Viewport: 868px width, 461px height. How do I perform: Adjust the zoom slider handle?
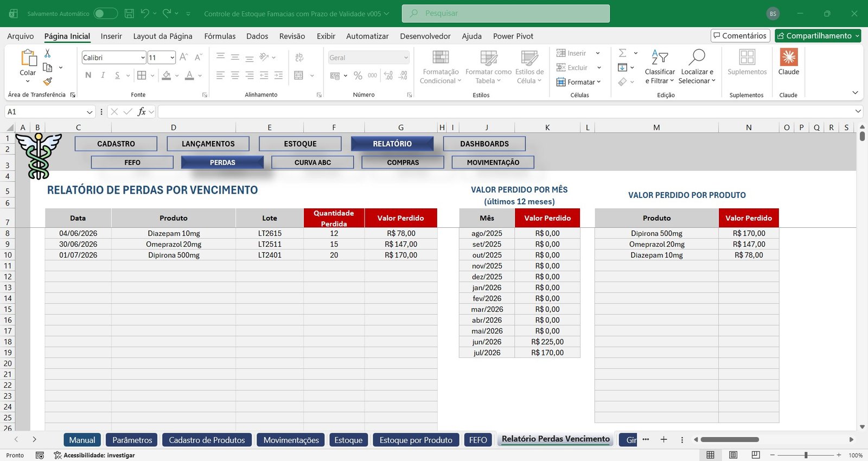(x=806, y=455)
